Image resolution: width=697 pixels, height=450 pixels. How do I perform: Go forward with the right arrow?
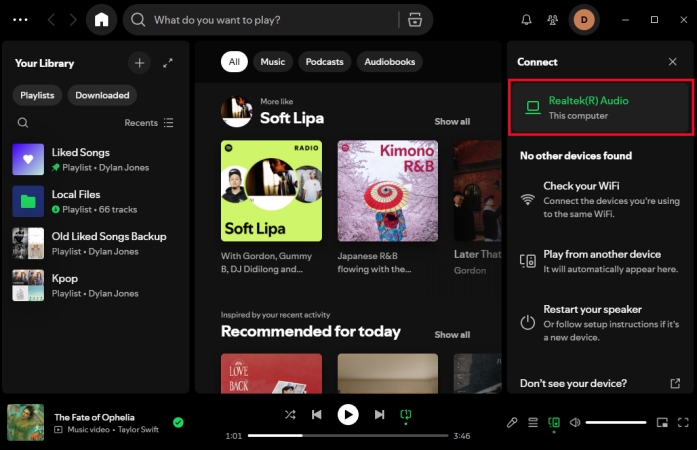click(73, 20)
